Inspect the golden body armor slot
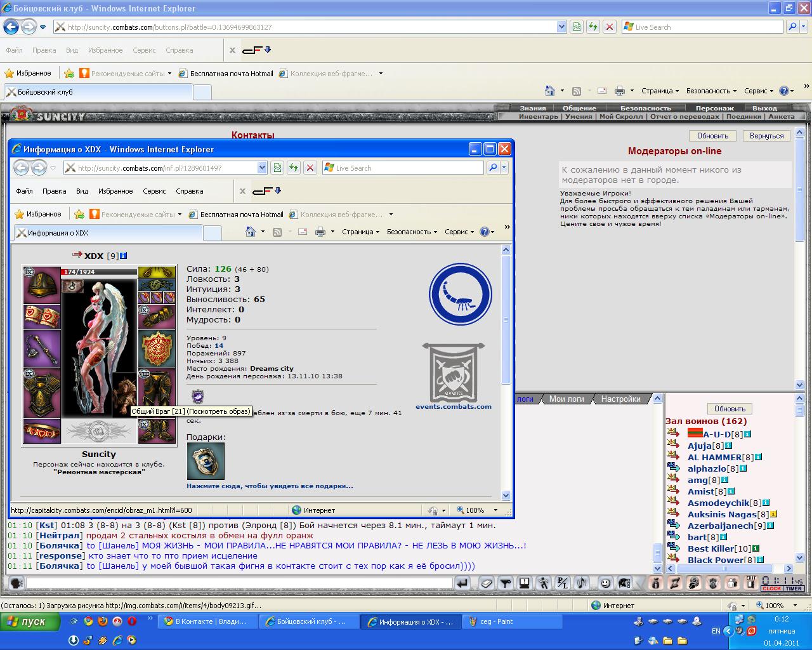 (42, 393)
